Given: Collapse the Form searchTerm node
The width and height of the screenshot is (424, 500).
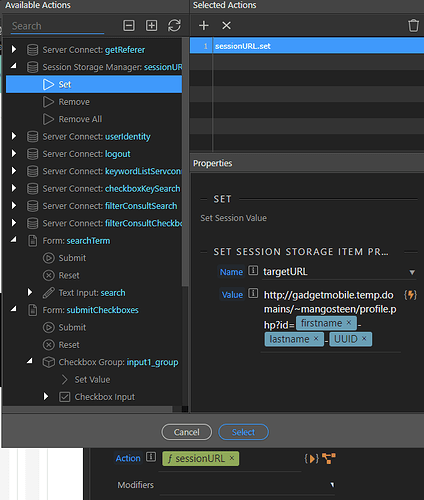Looking at the screenshot, I should pyautogui.click(x=14, y=240).
